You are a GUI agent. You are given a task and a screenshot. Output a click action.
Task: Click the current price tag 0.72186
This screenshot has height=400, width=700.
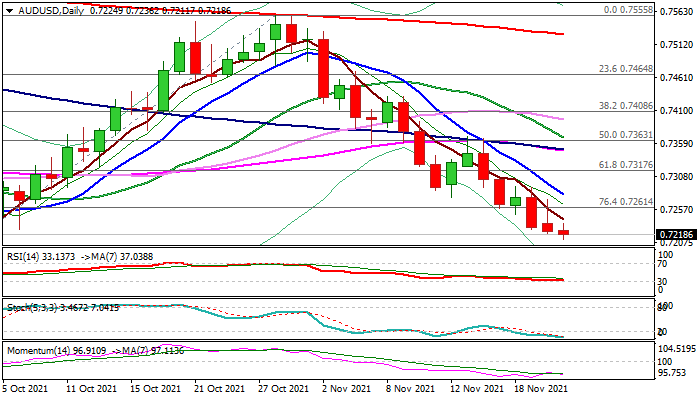pyautogui.click(x=677, y=233)
